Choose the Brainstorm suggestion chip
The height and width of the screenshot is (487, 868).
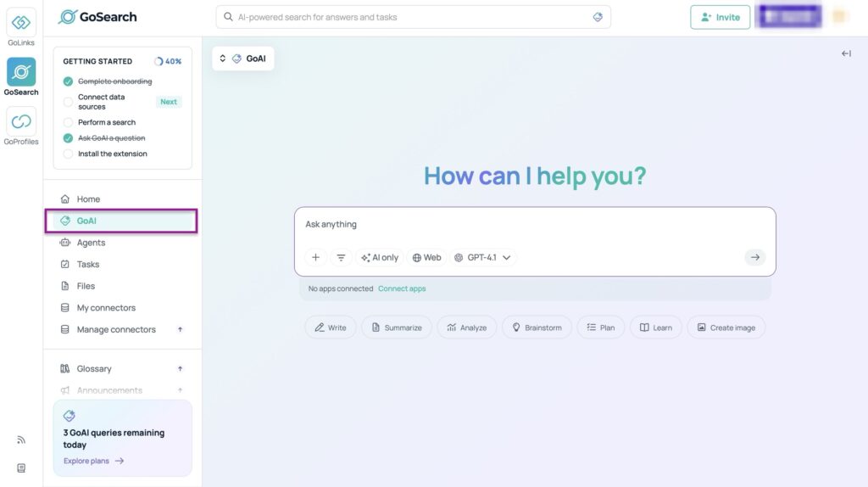[x=537, y=327]
